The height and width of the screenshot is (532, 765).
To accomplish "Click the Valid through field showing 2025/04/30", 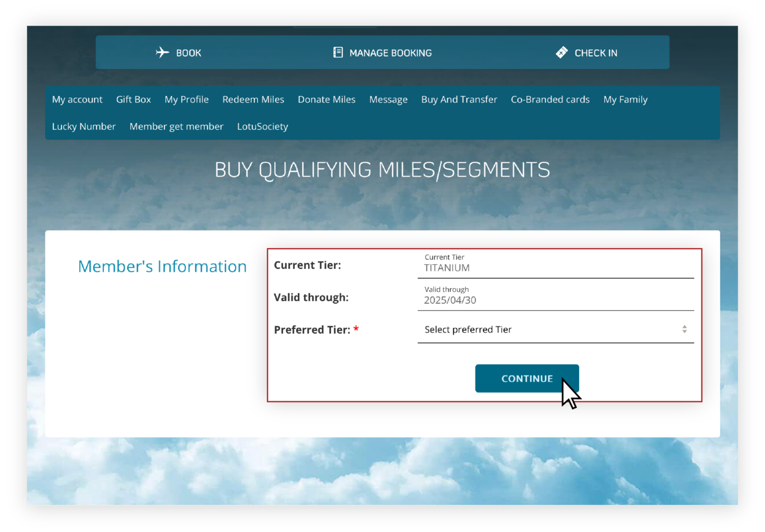I will [x=555, y=297].
